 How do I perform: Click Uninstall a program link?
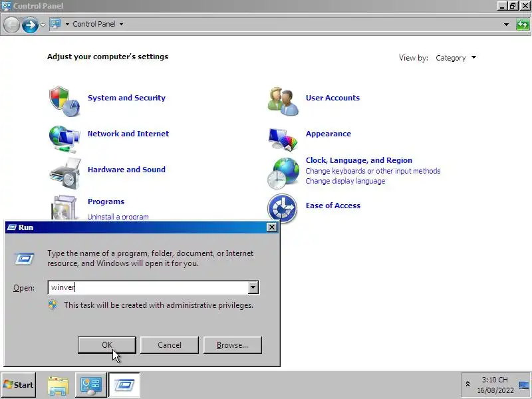click(118, 217)
